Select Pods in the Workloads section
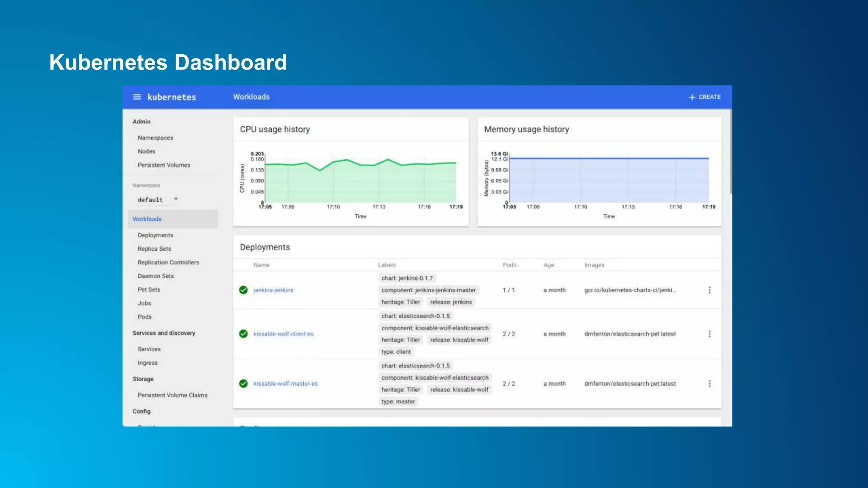 tap(144, 317)
